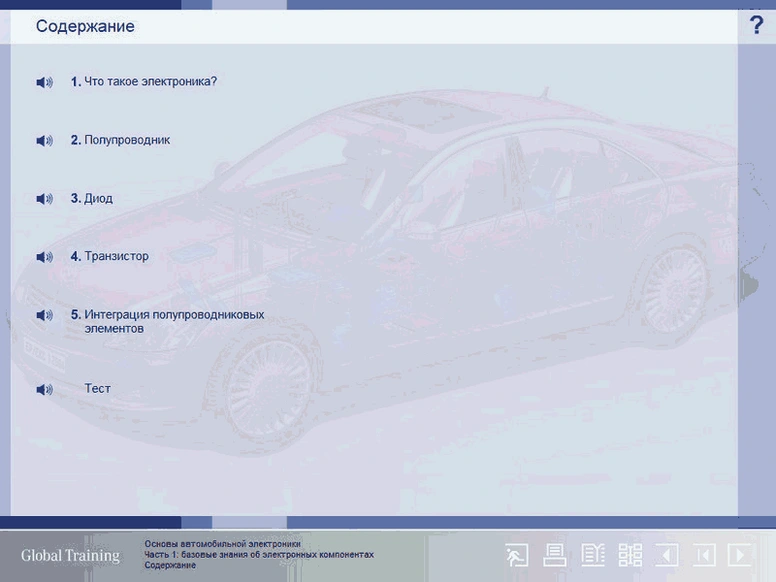Go to the next page arrow
This screenshot has height=582, width=776.
coord(741,555)
